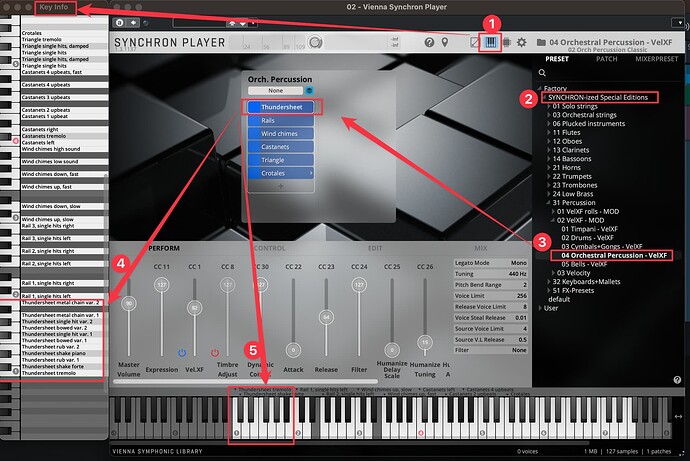This screenshot has height=461, width=690.
Task: Click the folder icon next to preset name
Action: click(x=541, y=42)
